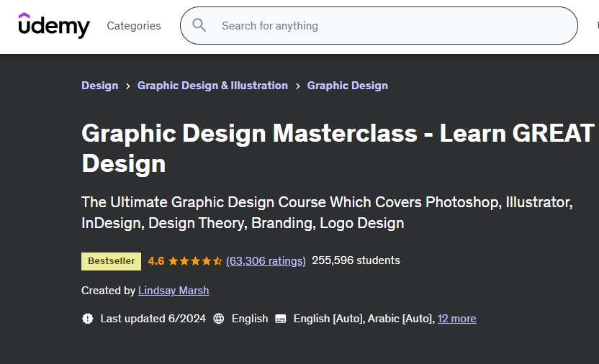This screenshot has height=364, width=599.
Task: Click the Bestseller badge
Action: (111, 261)
